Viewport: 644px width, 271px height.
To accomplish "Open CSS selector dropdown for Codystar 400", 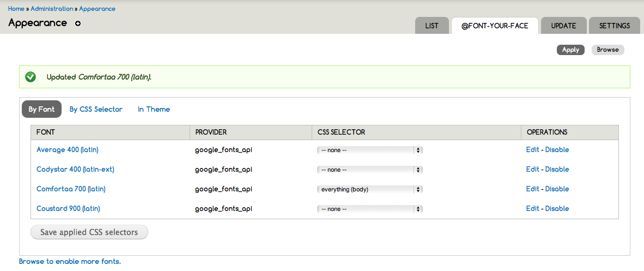I will tap(370, 170).
